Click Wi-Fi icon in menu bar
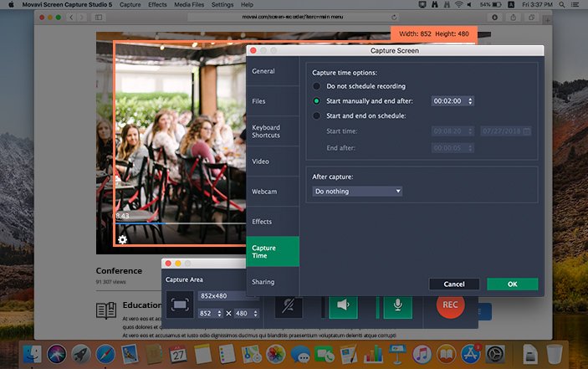 [x=458, y=4]
